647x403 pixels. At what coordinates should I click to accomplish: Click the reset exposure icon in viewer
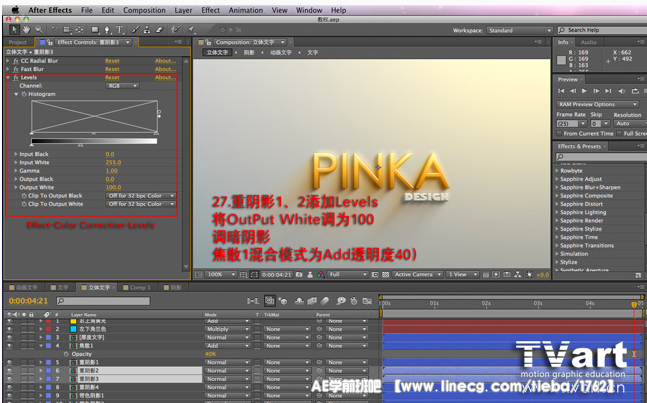529,274
